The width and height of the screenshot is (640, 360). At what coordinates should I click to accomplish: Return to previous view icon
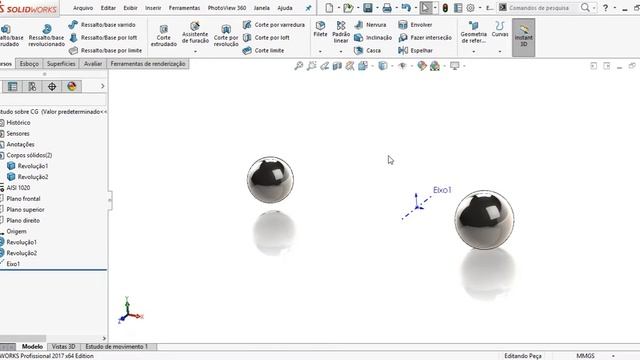(x=324, y=66)
